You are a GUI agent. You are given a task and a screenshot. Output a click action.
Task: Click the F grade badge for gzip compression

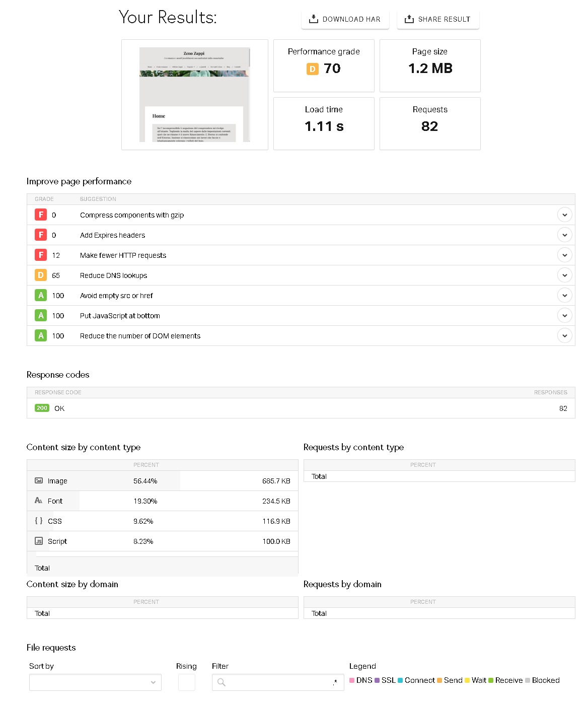click(41, 215)
